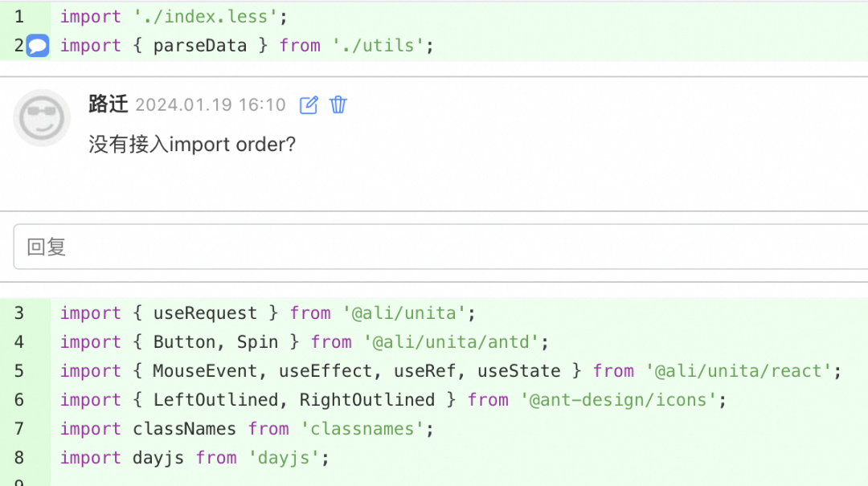Click line number 3 in the gutter
Image resolution: width=868 pixels, height=486 pixels.
(19, 313)
